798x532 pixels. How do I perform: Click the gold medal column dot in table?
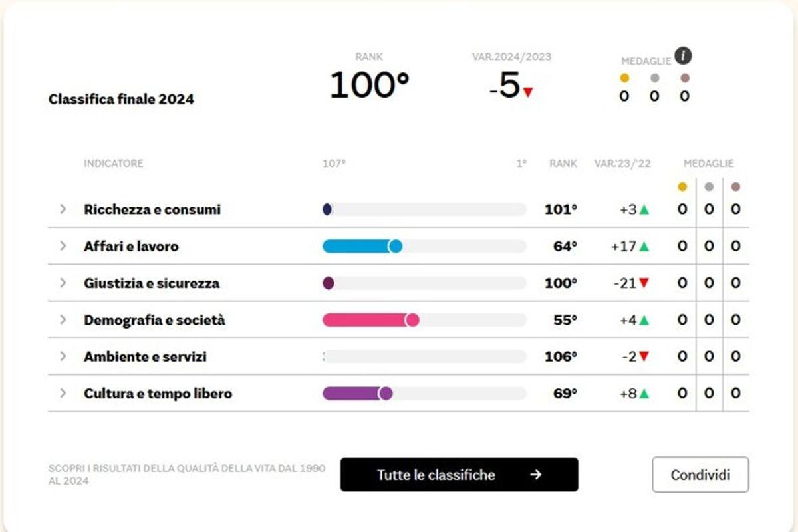(682, 187)
